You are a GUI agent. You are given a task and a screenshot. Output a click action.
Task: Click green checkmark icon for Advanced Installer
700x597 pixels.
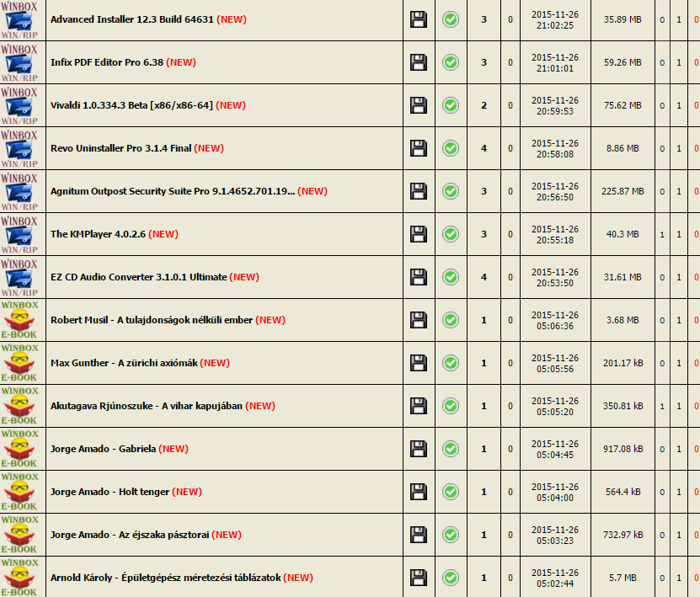(451, 19)
